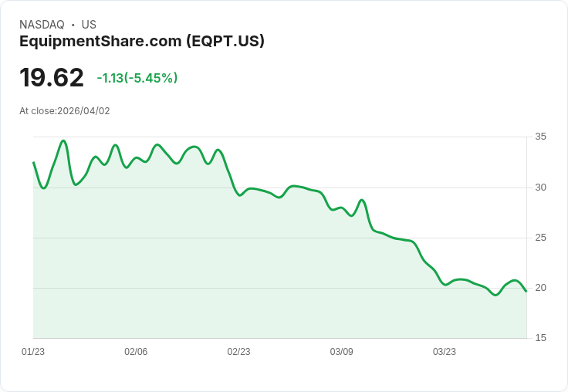The width and height of the screenshot is (568, 392).
Task: Click the chart line's final endpoint
Action: 526,291
